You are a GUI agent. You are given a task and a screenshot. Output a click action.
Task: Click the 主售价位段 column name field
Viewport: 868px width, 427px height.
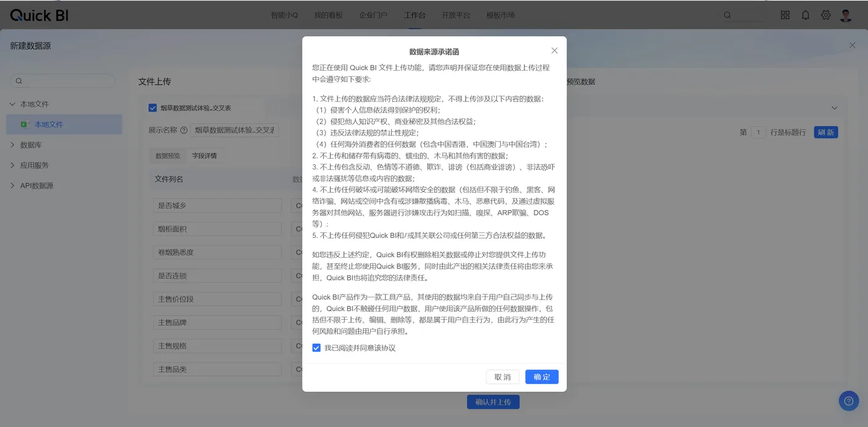(218, 299)
